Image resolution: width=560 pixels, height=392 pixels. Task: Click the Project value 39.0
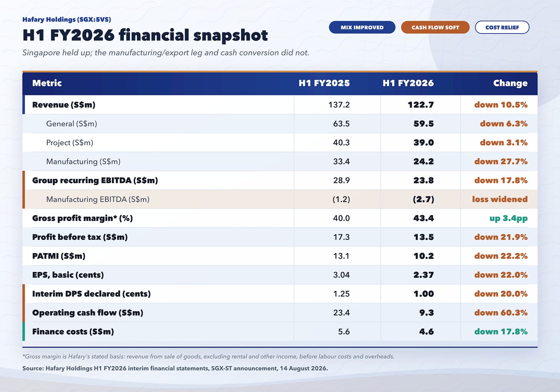coord(423,142)
